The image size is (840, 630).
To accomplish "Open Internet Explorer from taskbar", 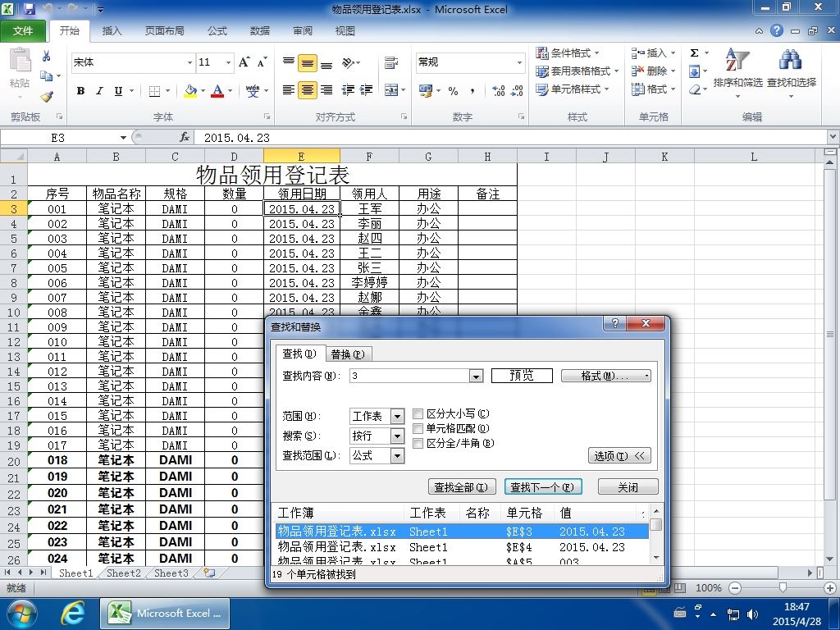I will coord(72,614).
